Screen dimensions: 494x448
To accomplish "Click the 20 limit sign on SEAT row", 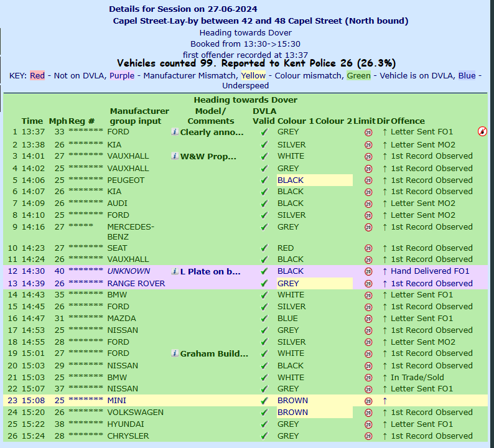I will pyautogui.click(x=368, y=248).
